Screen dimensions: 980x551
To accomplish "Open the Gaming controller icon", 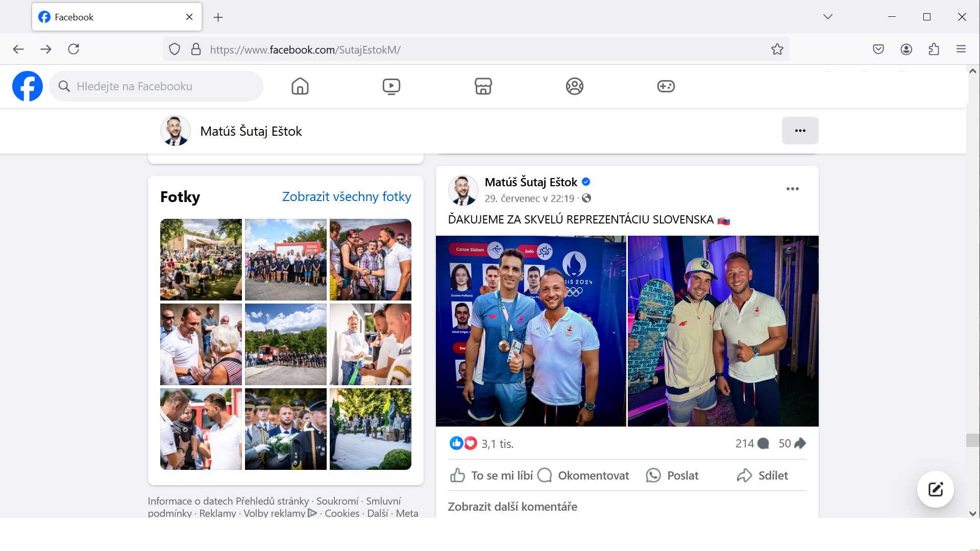I will pos(666,86).
